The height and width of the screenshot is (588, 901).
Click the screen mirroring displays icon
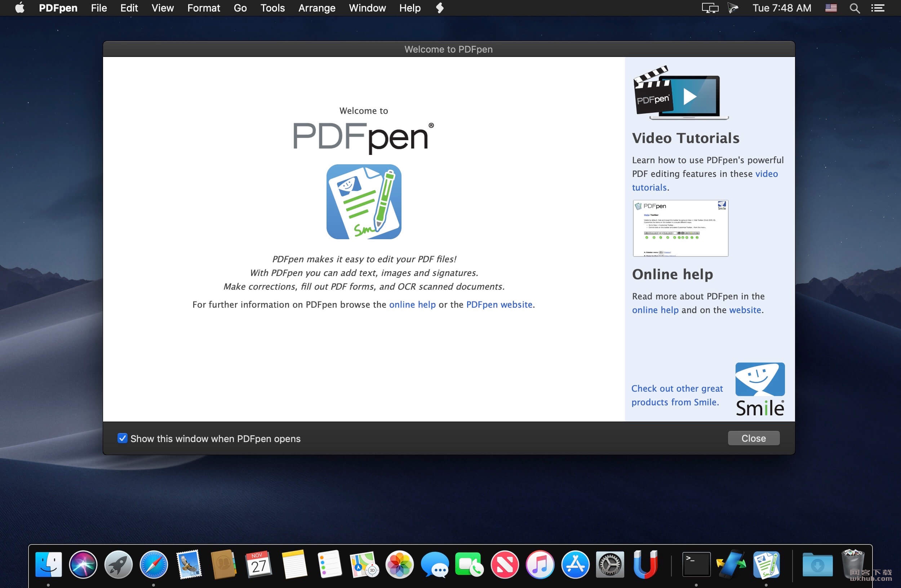point(710,8)
